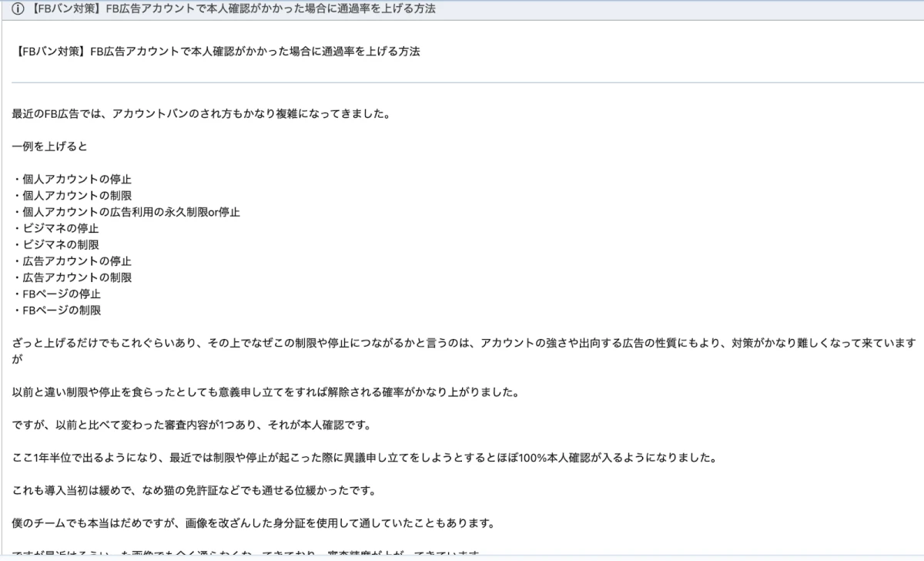Click the bullet item FBページの停止

pyautogui.click(x=57, y=294)
